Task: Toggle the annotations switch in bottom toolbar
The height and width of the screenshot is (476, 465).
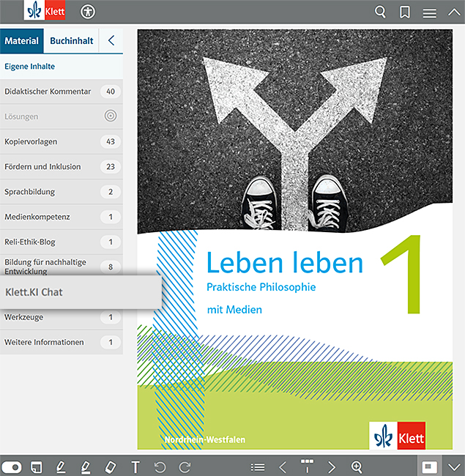Action: pyautogui.click(x=12, y=467)
